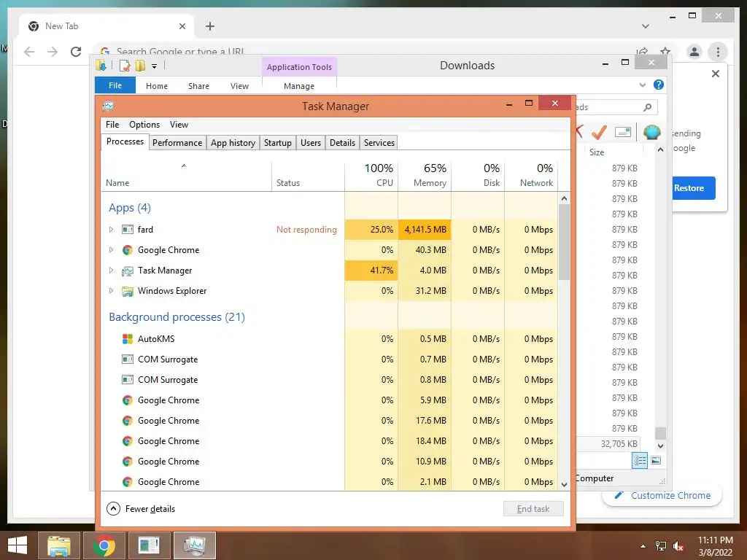The width and height of the screenshot is (747, 560).
Task: Expand Google Chrome under Apps
Action: (111, 250)
